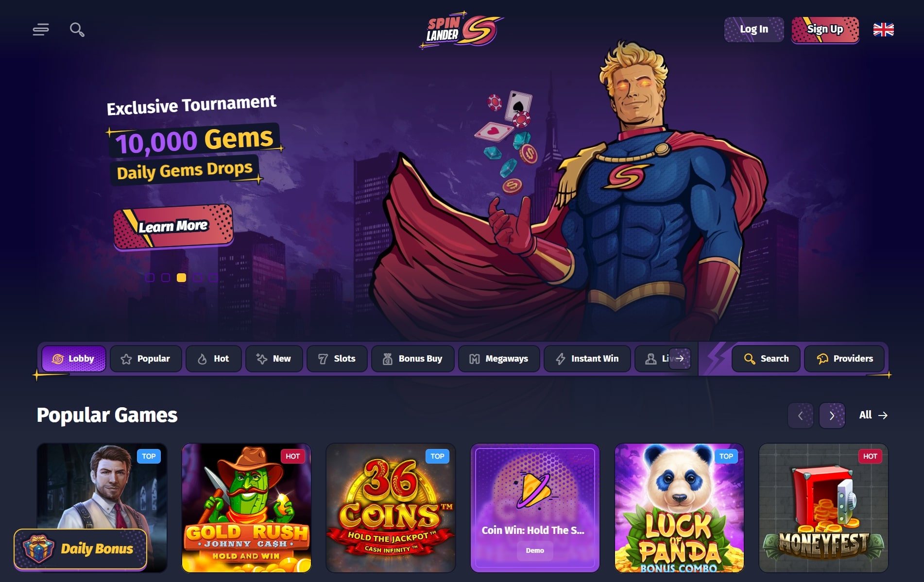Open the UK flag language selector

(883, 30)
